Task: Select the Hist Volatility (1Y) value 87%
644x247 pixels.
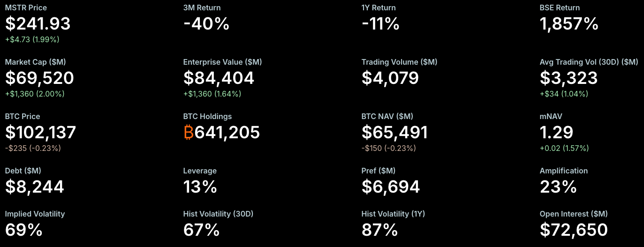Action: [379, 230]
